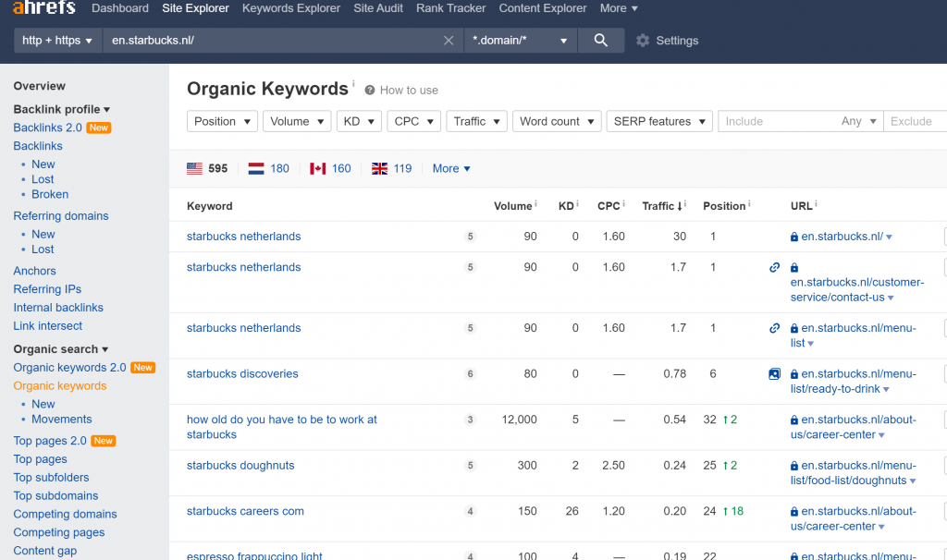Screen dimensions: 947x560
Task: Open the Volume filter dropdown
Action: pyautogui.click(x=297, y=121)
